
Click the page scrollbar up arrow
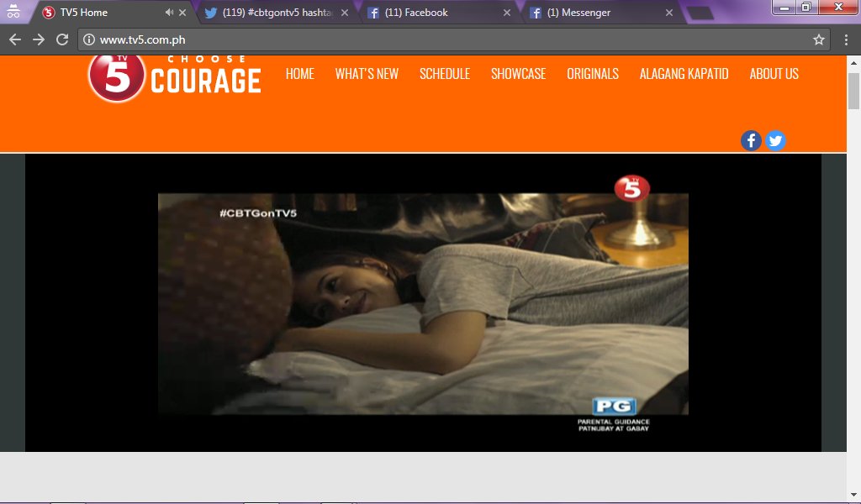point(853,62)
